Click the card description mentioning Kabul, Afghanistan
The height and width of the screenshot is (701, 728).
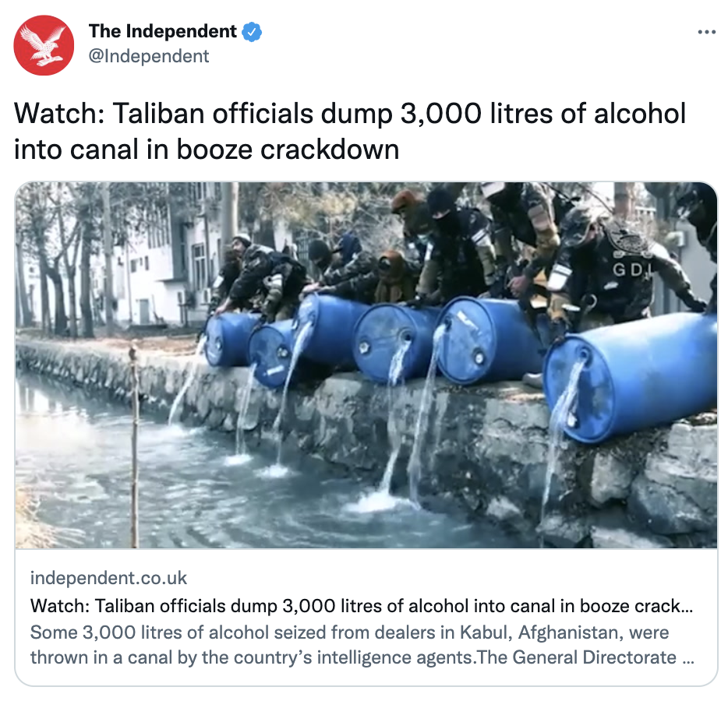tap(362, 645)
